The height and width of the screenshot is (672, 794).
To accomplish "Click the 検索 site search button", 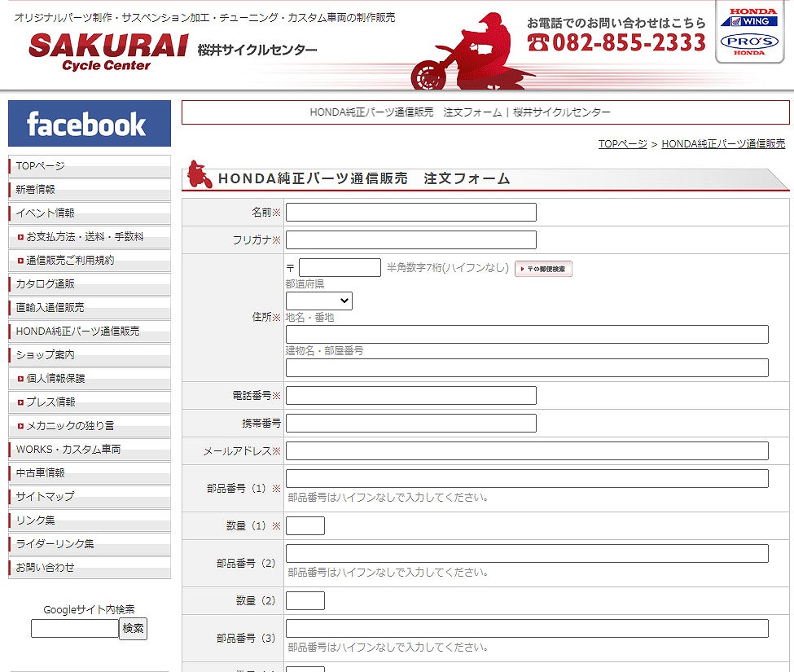I will pyautogui.click(x=134, y=629).
